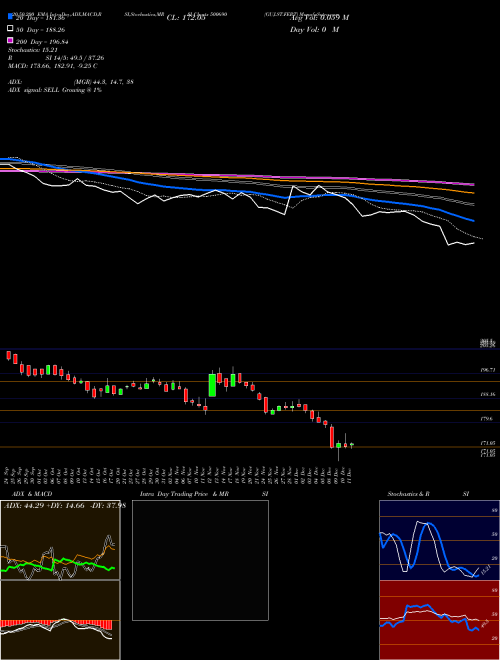Screen dimensions: 500x660
Task: Click the 196.71 price axis label
Action: 488,370
